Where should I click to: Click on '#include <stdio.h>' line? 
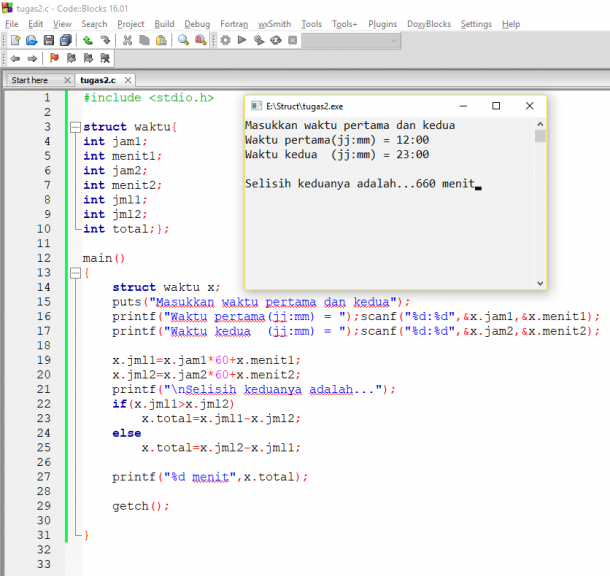point(149,98)
